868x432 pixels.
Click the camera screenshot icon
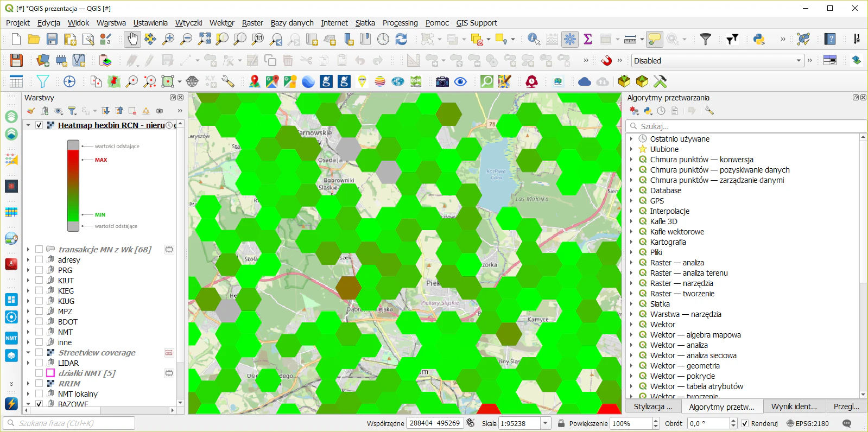pyautogui.click(x=442, y=81)
